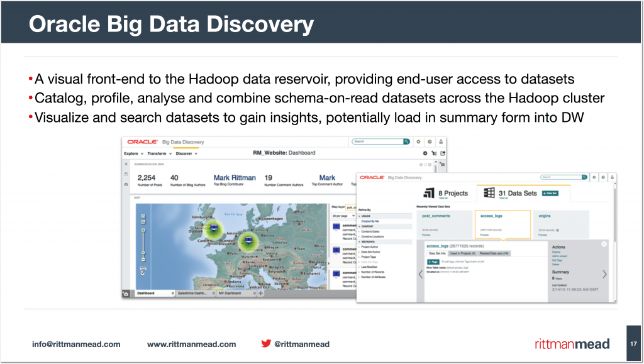Click the map zoom level slider handle
The width and height of the screenshot is (644, 364).
pyautogui.click(x=143, y=252)
